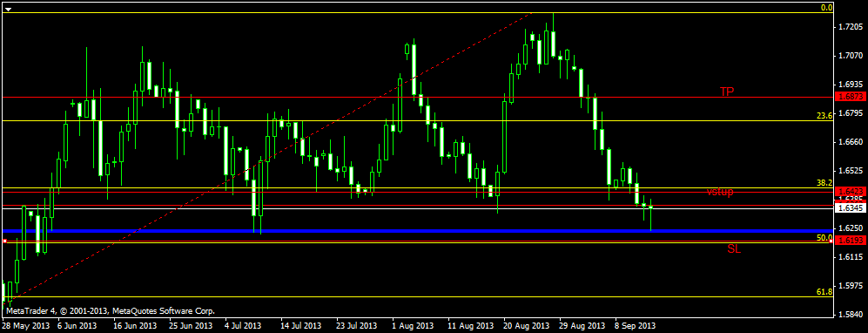Click the 16 Jun 2013 date label

[136, 325]
